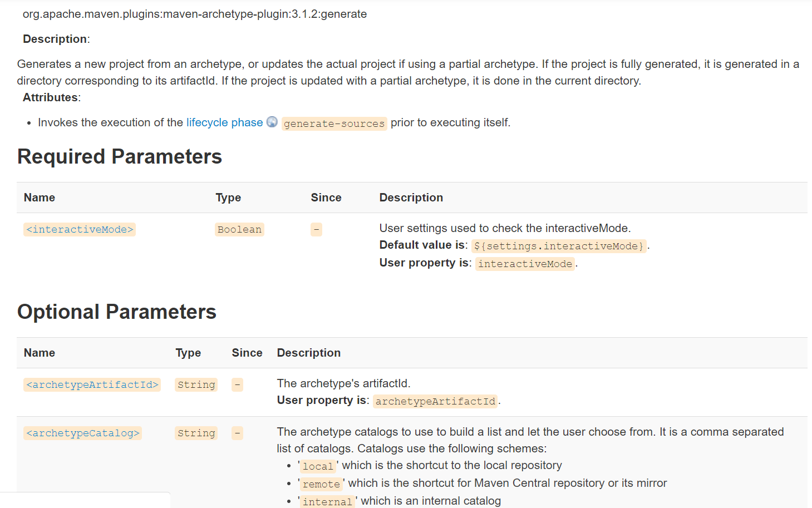Click the generate-sources code label

[x=334, y=124]
